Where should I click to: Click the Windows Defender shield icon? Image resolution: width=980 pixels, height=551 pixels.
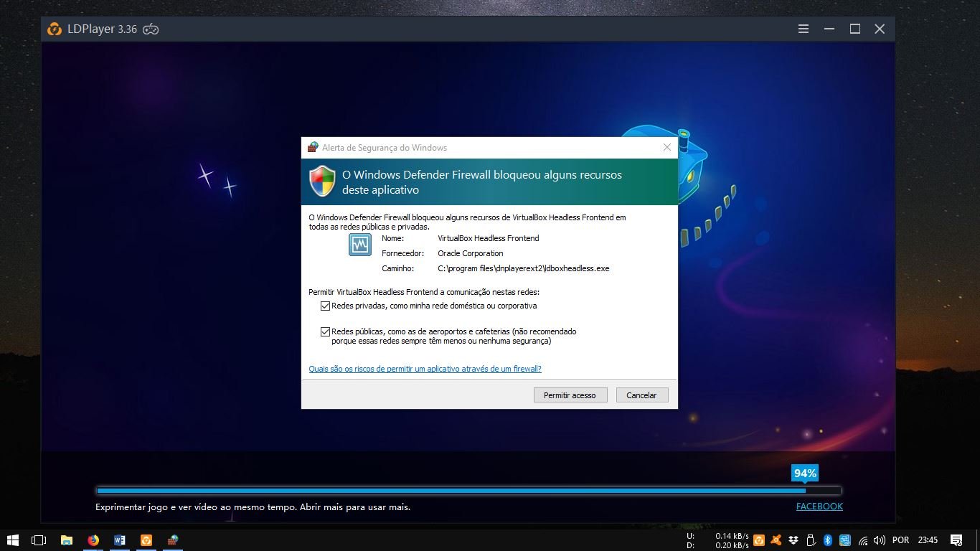click(x=323, y=182)
